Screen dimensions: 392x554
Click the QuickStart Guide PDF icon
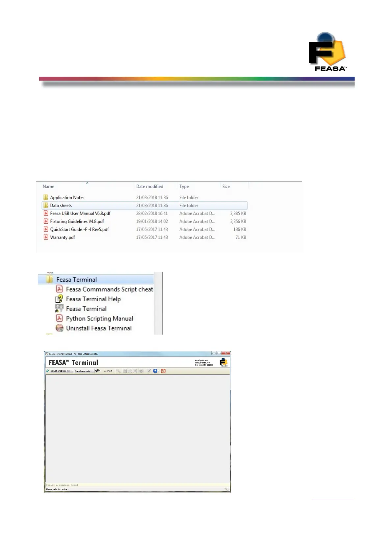point(46,229)
